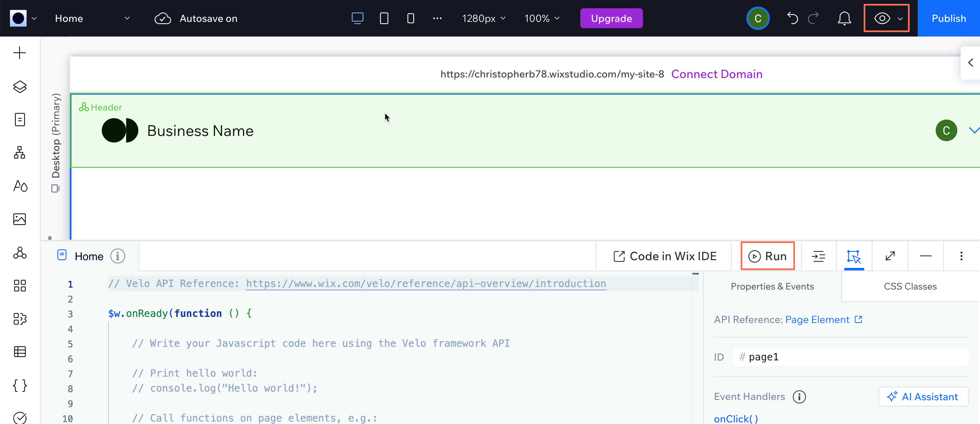Open the App Market molecule icon
This screenshot has width=980, height=424.
[x=19, y=252]
